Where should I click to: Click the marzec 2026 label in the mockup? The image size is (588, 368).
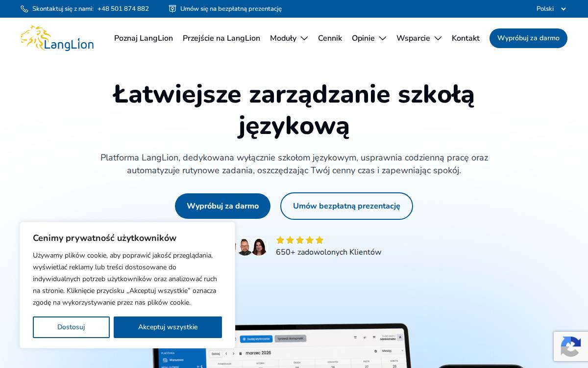(258, 353)
